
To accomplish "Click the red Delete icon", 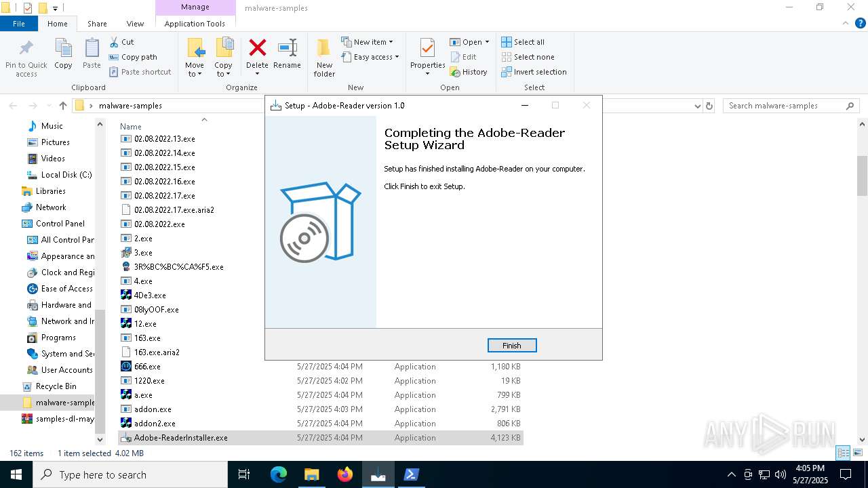I will (x=257, y=47).
